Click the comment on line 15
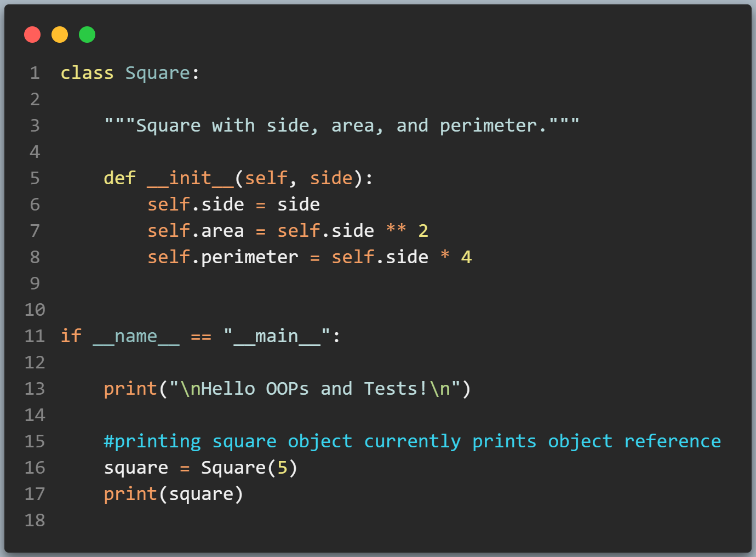 413,442
